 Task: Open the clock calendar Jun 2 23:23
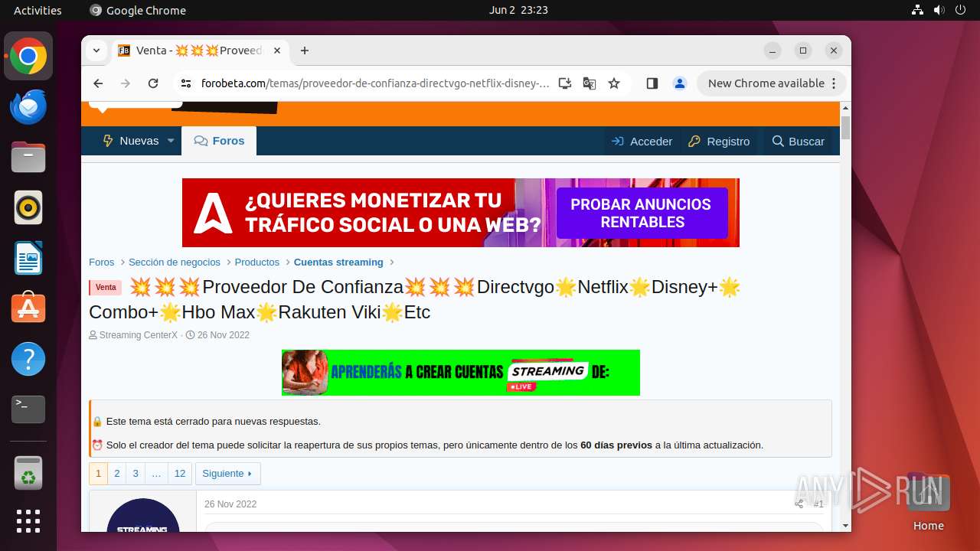point(518,10)
